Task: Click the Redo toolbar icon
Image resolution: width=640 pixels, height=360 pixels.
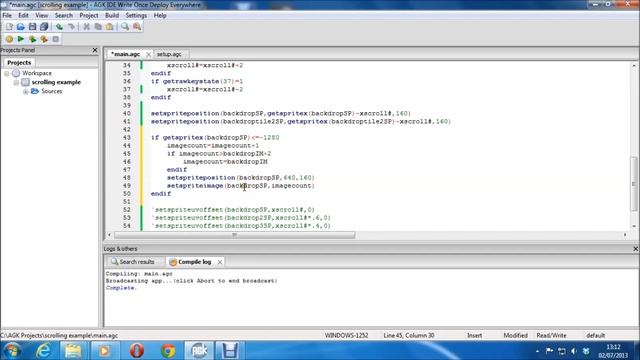Action: pyautogui.click(x=71, y=27)
